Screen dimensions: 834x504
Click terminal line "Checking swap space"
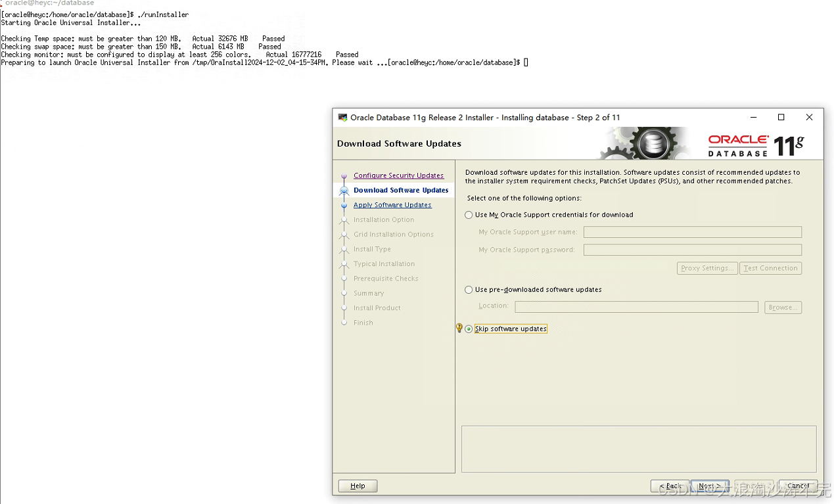(x=141, y=47)
